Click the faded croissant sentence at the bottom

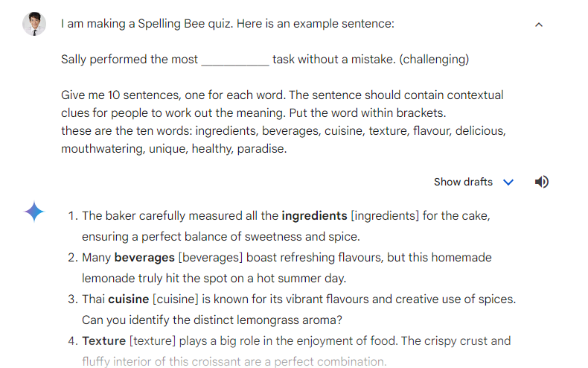(234, 361)
